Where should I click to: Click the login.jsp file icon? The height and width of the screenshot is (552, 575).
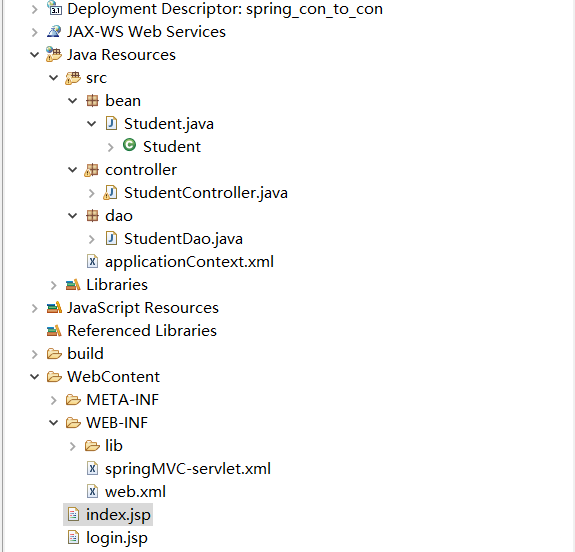73,538
